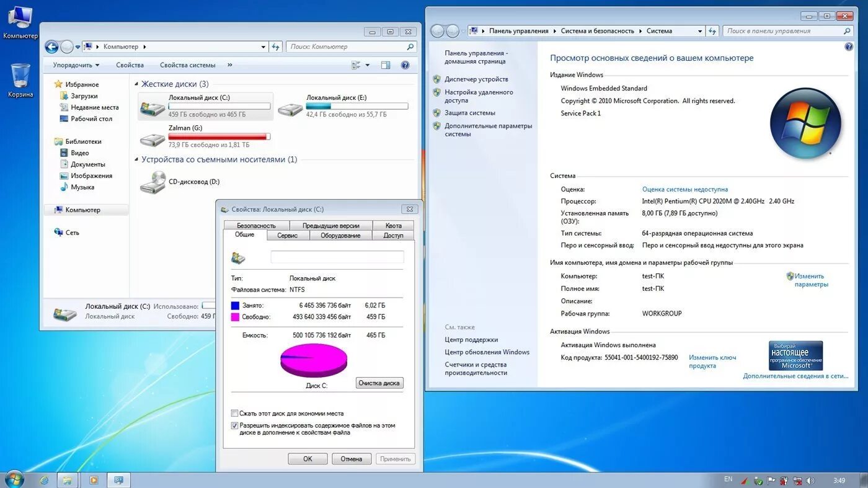The width and height of the screenshot is (868, 488).
Task: Click the red Zalman (G:) usage bar
Action: pyautogui.click(x=219, y=136)
